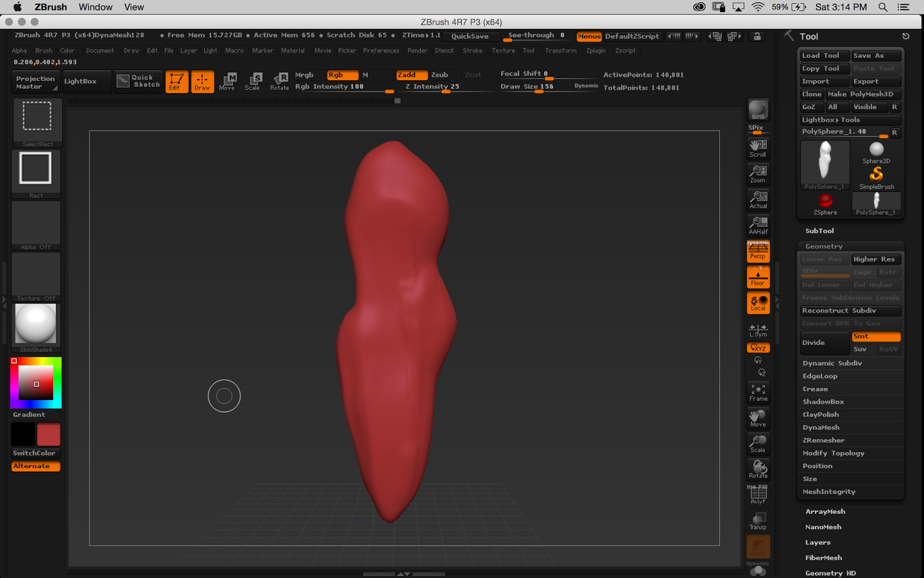This screenshot has height=578, width=924.
Task: Click the Frame mesh icon
Action: click(758, 392)
